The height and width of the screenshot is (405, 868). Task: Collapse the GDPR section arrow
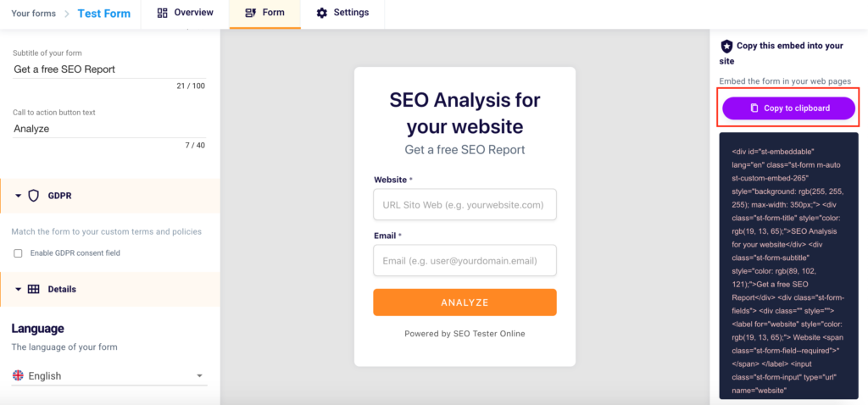point(18,195)
